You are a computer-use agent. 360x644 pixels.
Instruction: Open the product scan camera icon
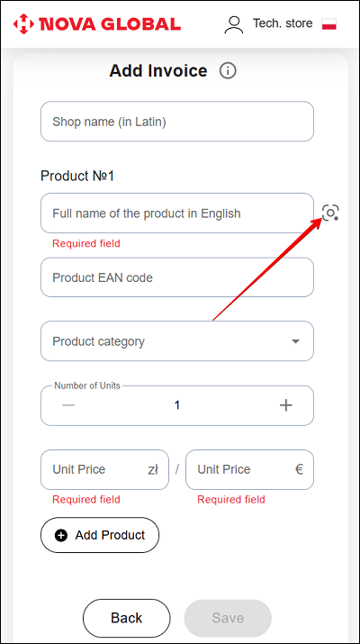tap(330, 213)
